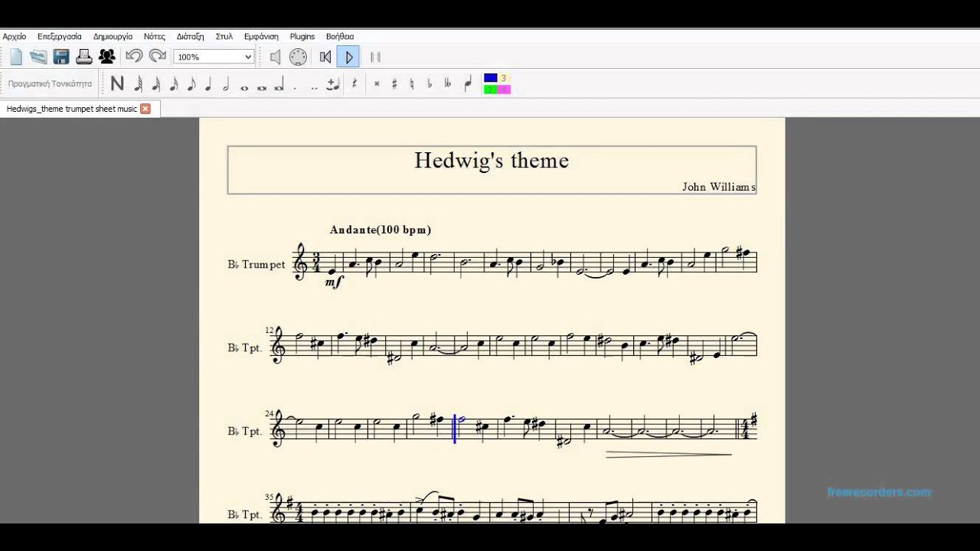Rewind playback to the start
The image size is (980, 551).
click(325, 57)
